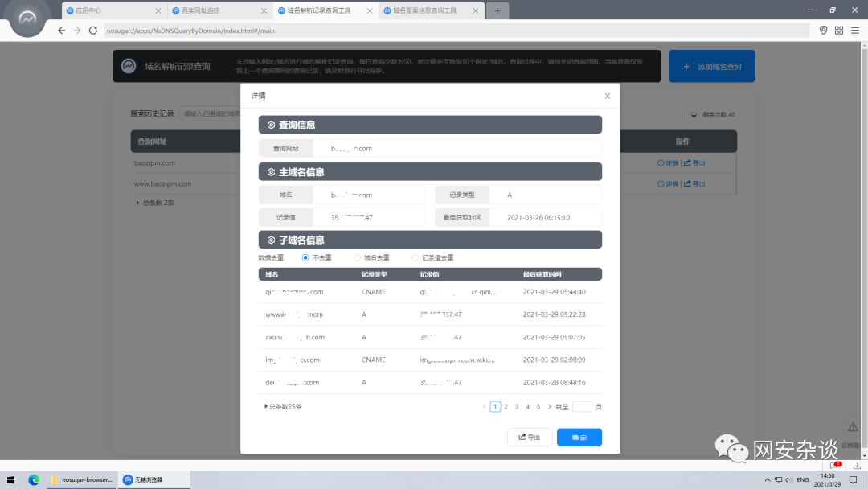Screen dimensions: 868x489
Task: Open the hamburger menu in browser toolbar
Action: tap(855, 31)
